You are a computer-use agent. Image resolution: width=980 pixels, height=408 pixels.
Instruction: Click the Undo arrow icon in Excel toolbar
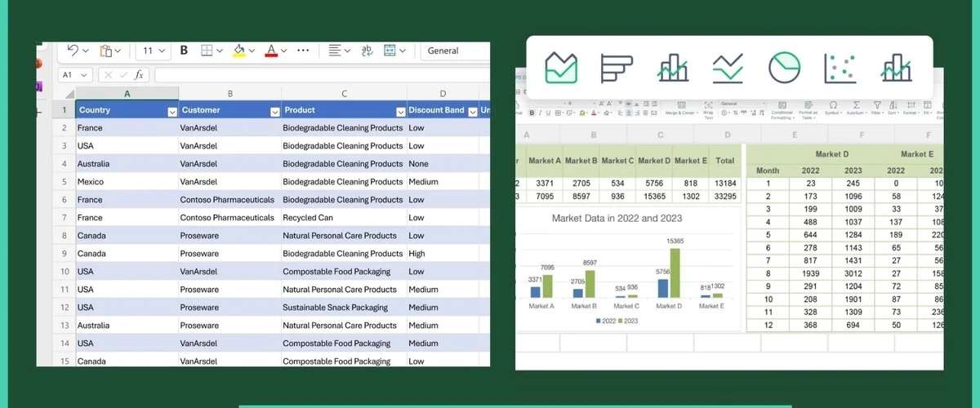[72, 51]
